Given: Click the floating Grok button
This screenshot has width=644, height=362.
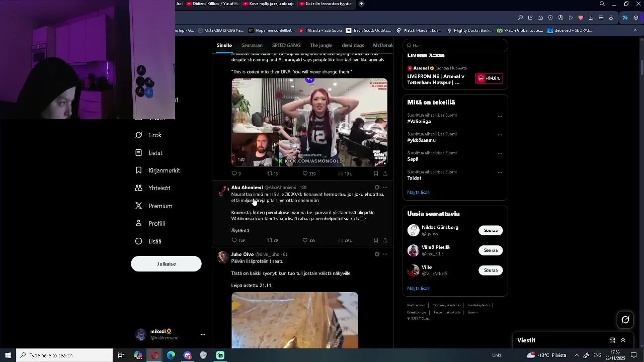Looking at the screenshot, I should tap(625, 320).
